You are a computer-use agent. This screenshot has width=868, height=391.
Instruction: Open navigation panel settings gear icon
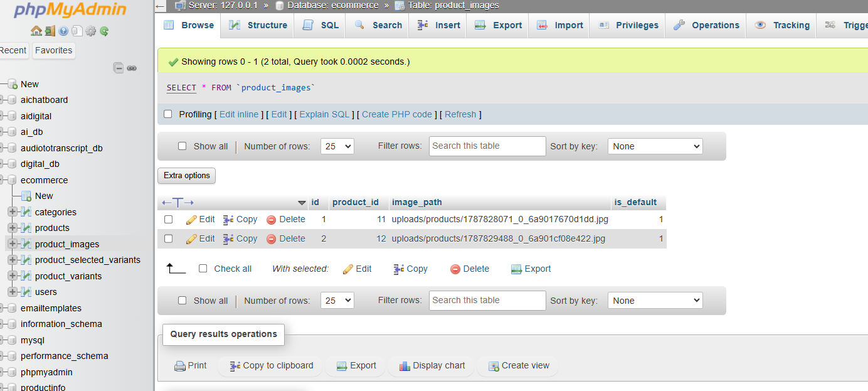click(x=91, y=31)
